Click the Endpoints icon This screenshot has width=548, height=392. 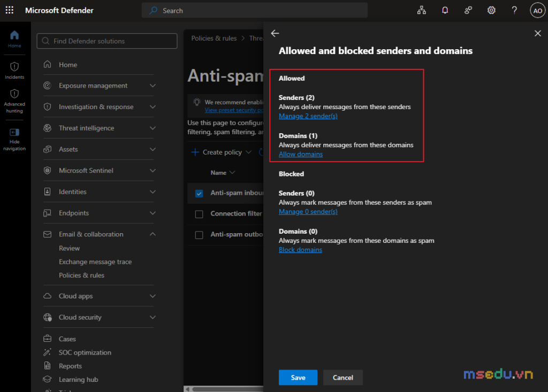tap(47, 213)
